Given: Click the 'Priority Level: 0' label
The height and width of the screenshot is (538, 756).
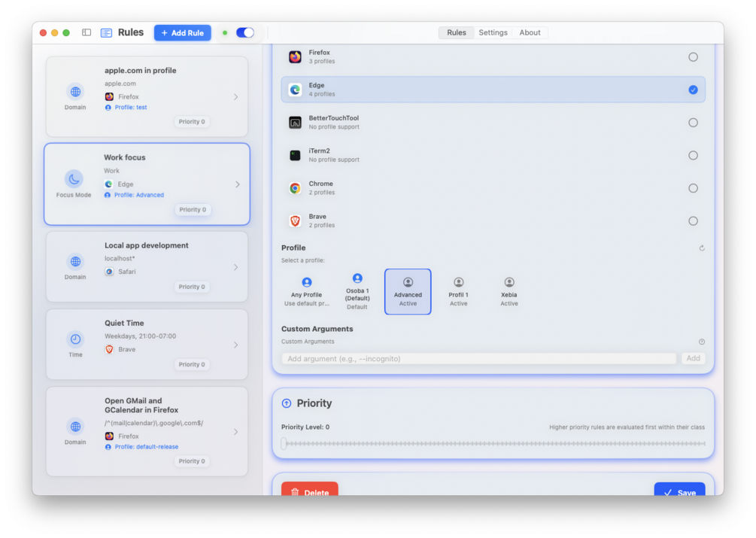Looking at the screenshot, I should pyautogui.click(x=305, y=427).
